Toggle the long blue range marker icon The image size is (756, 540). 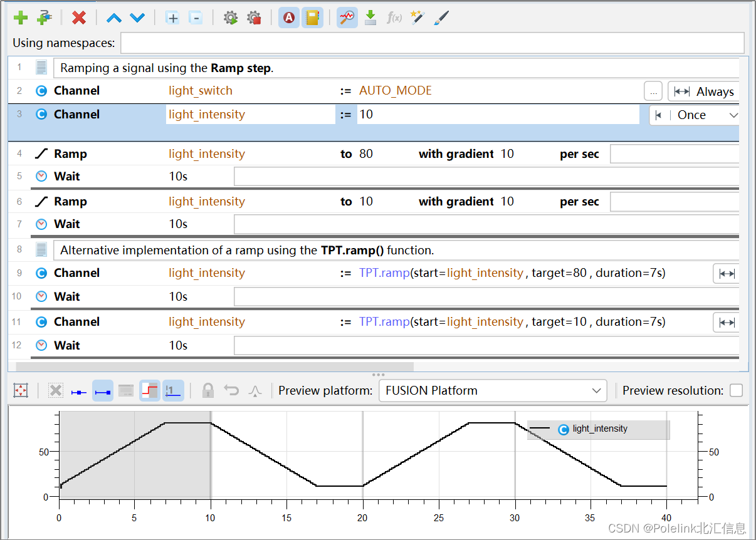[x=102, y=391]
